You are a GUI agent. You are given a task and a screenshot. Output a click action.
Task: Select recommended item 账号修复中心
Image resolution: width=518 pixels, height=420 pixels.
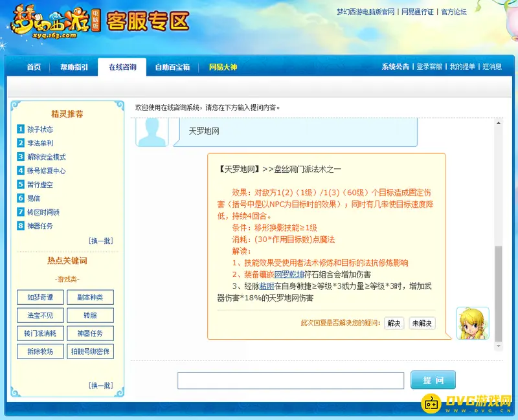click(46, 171)
